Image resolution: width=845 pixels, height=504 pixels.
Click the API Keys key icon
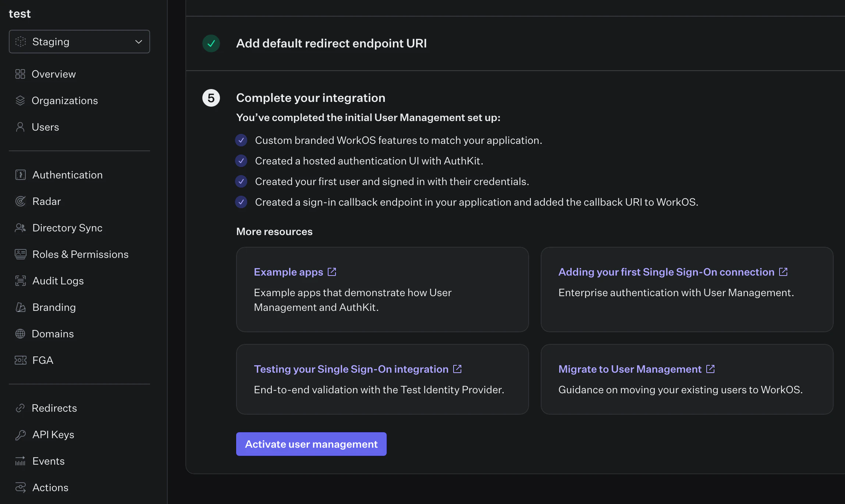(x=21, y=434)
